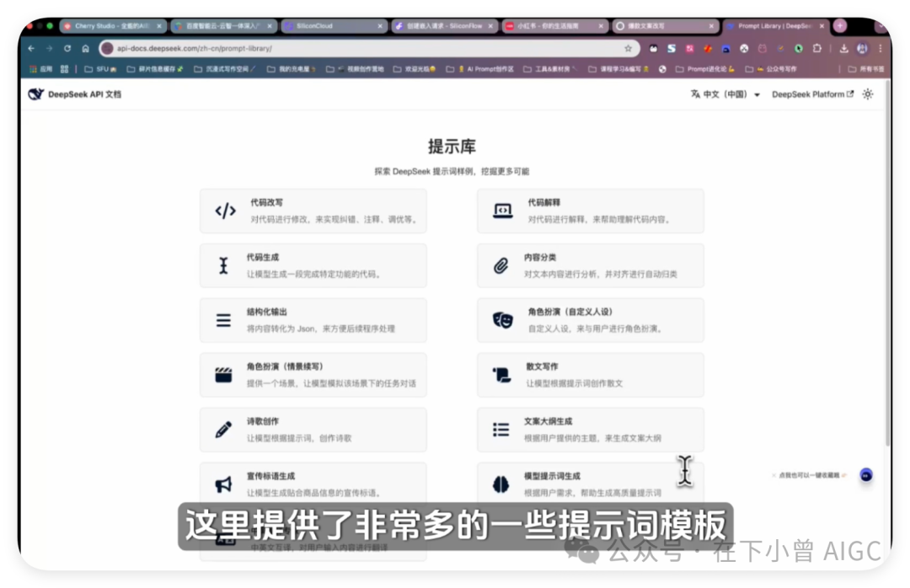
Task: Open the 沉浸式写作空间 bookmarks folder
Action: (x=225, y=69)
